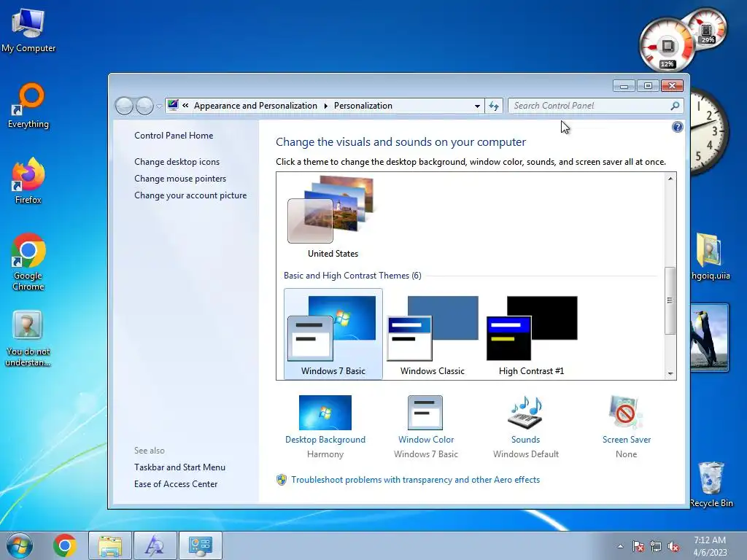Select the High Contrast #1 theme

(531, 334)
